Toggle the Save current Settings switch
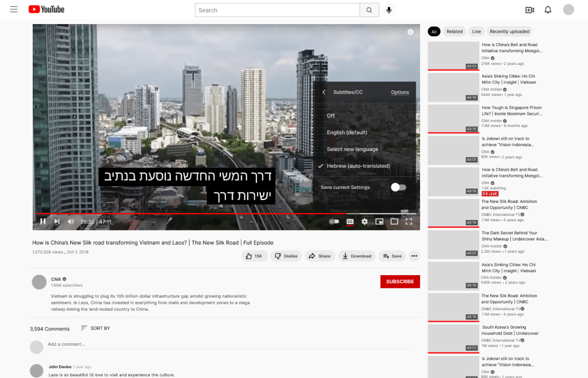This screenshot has width=588, height=378. click(x=398, y=187)
